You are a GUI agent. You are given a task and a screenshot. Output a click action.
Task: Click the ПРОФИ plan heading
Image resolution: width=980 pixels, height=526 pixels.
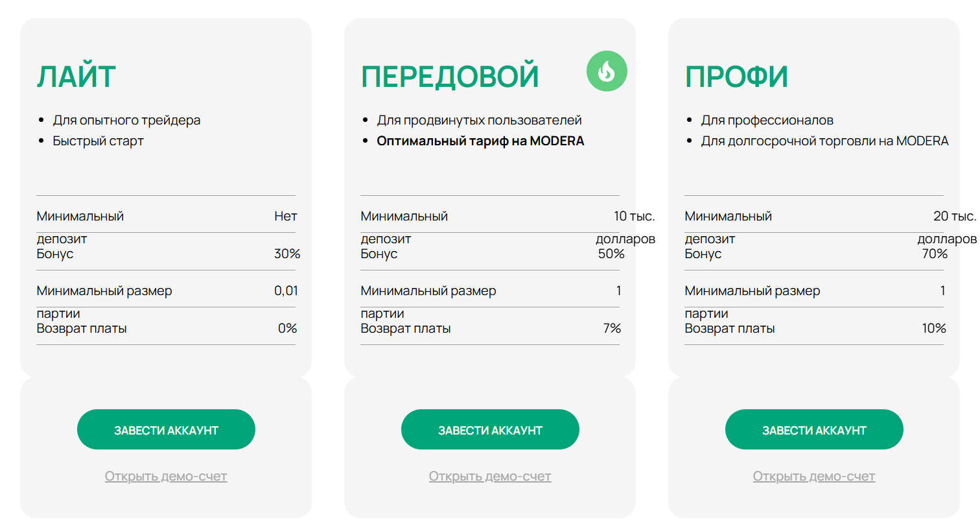point(736,77)
